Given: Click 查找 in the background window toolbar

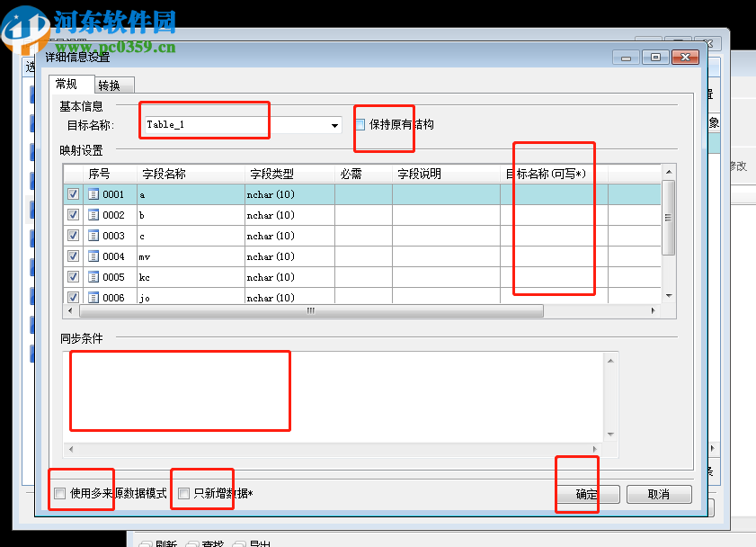Looking at the screenshot, I should click(205, 543).
